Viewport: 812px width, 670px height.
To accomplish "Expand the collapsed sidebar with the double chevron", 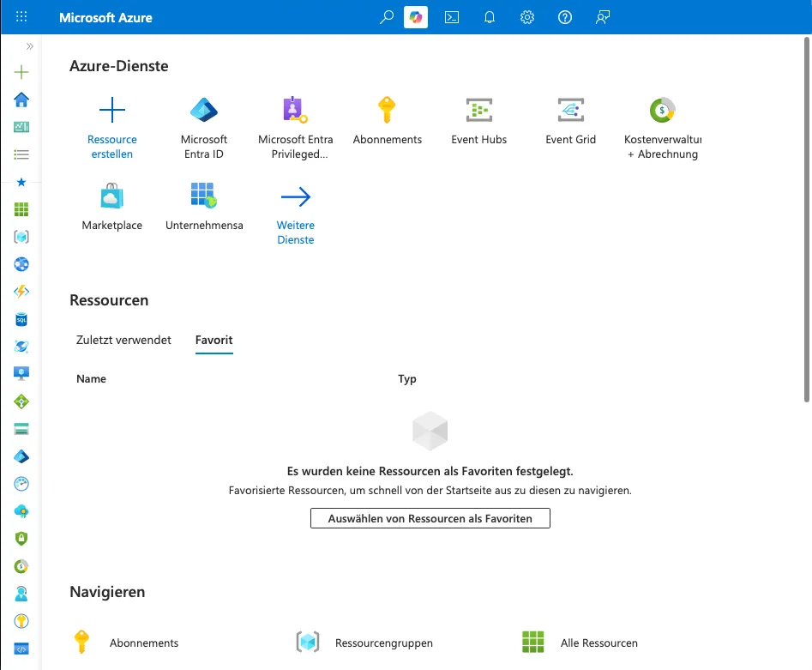I will point(29,46).
